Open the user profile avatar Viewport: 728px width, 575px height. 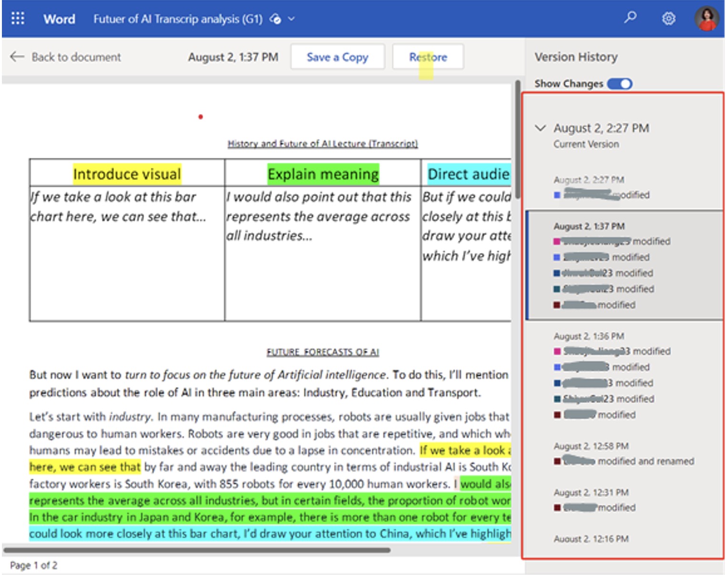point(707,19)
